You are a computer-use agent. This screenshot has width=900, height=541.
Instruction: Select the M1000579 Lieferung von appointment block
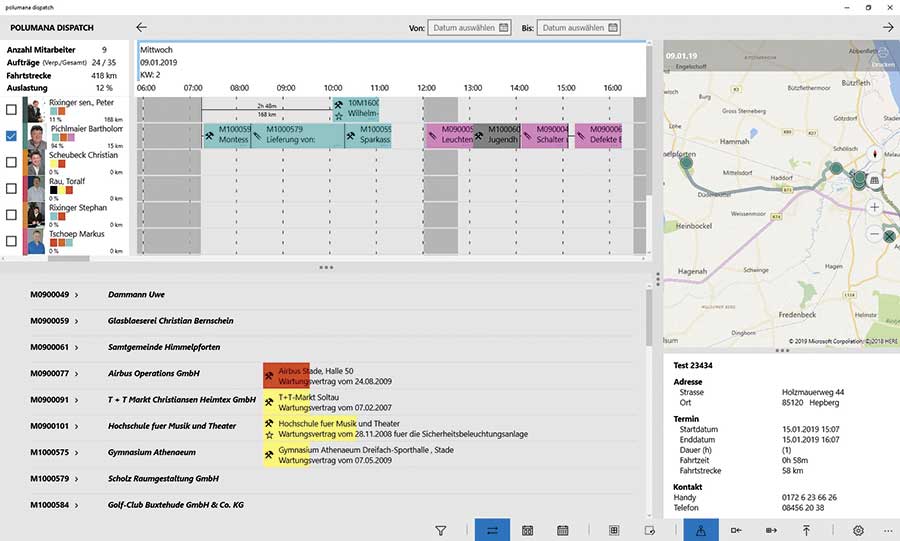(297, 135)
